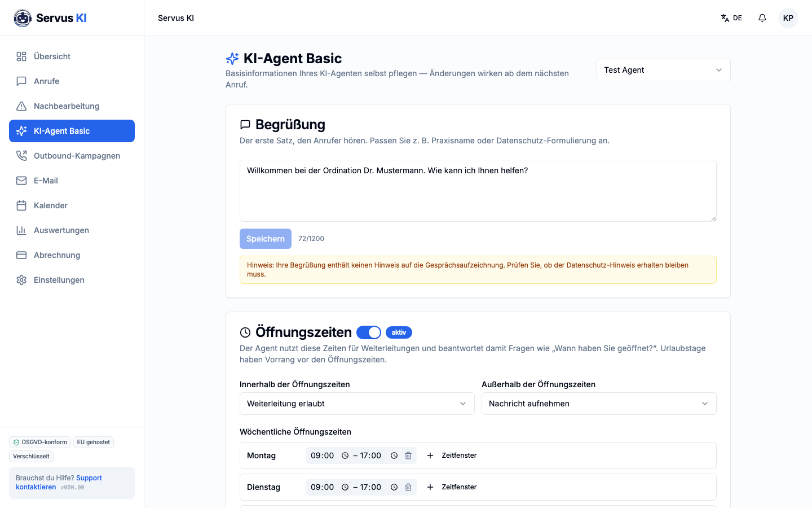
Task: Open the Außerhalb der Öffnungszeiten dropdown
Action: [599, 404]
